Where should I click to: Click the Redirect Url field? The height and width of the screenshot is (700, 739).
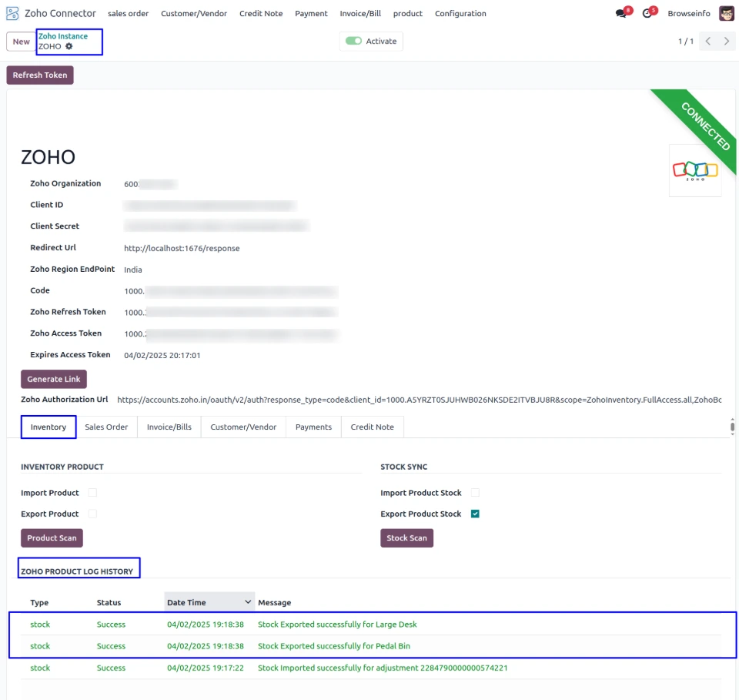click(x=182, y=249)
